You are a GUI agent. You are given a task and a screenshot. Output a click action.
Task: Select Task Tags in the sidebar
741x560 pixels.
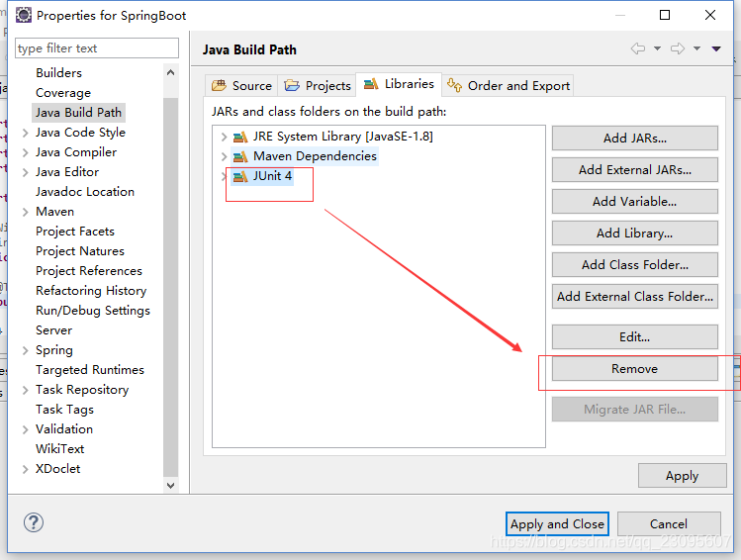click(x=64, y=410)
